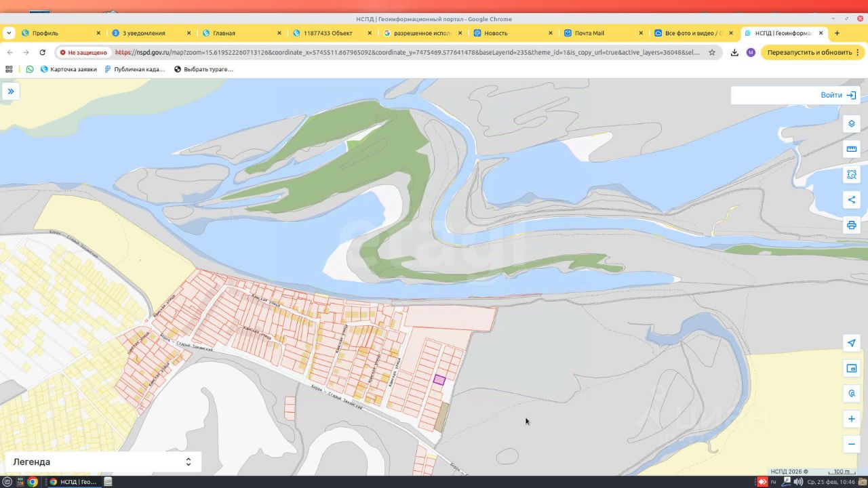
Task: Switch the ru keyboard layout indicator
Action: tap(773, 482)
